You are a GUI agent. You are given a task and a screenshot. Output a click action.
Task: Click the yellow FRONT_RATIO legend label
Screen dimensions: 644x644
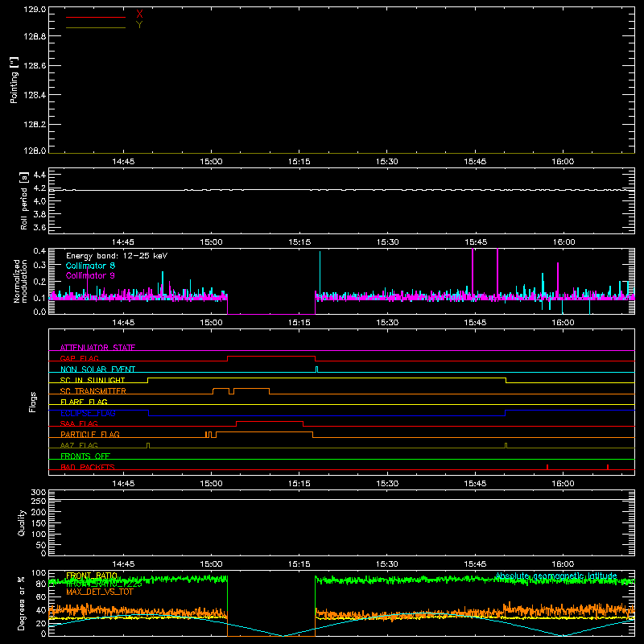(92, 576)
